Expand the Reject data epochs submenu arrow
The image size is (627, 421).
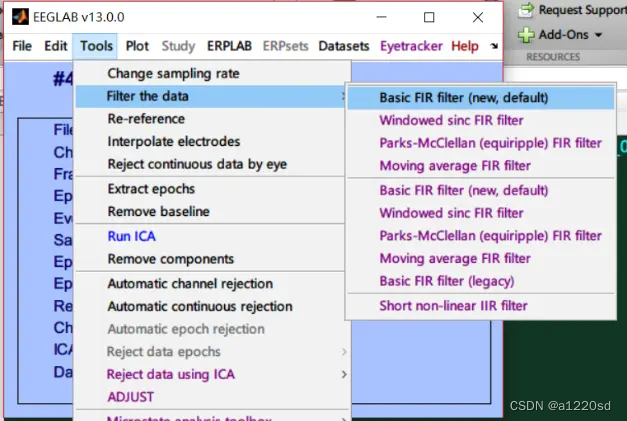(x=344, y=352)
